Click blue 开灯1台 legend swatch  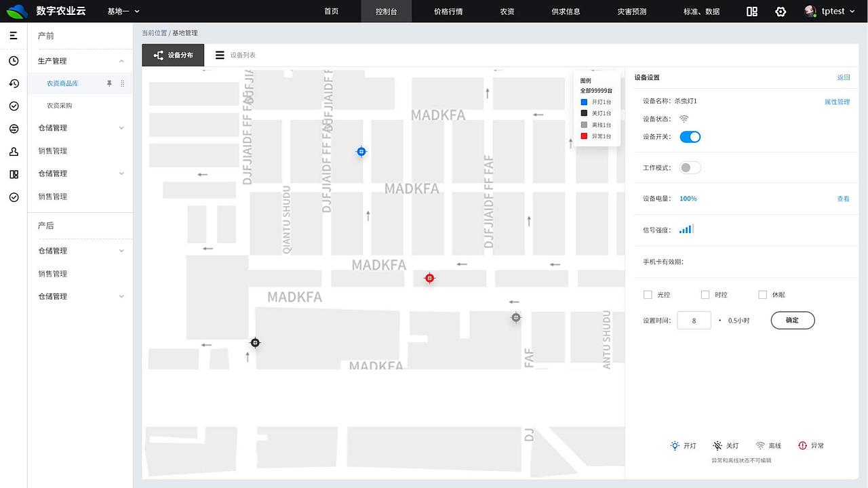click(x=584, y=102)
